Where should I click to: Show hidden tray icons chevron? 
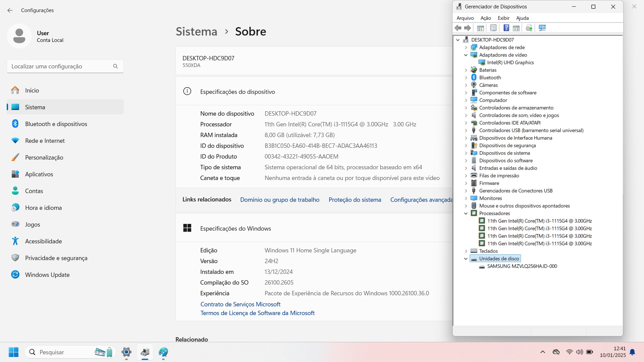(x=543, y=352)
